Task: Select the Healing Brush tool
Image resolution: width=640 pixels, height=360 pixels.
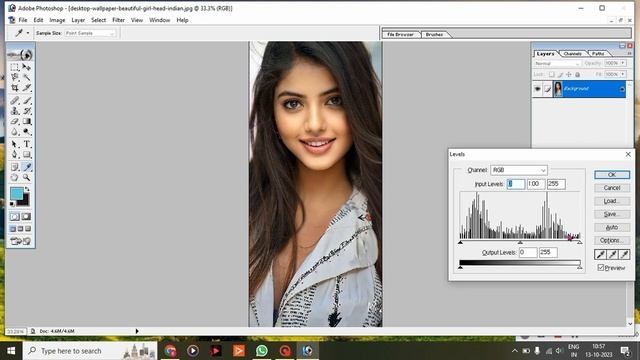Action: point(15,100)
